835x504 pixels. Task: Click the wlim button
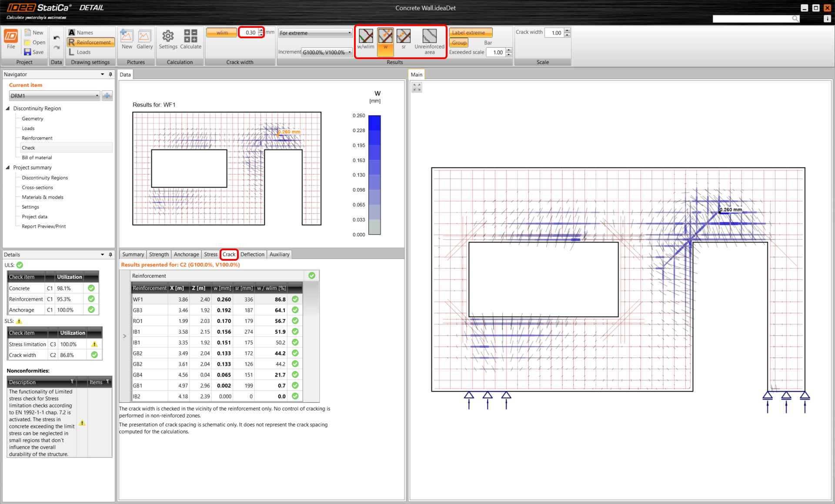click(x=222, y=33)
